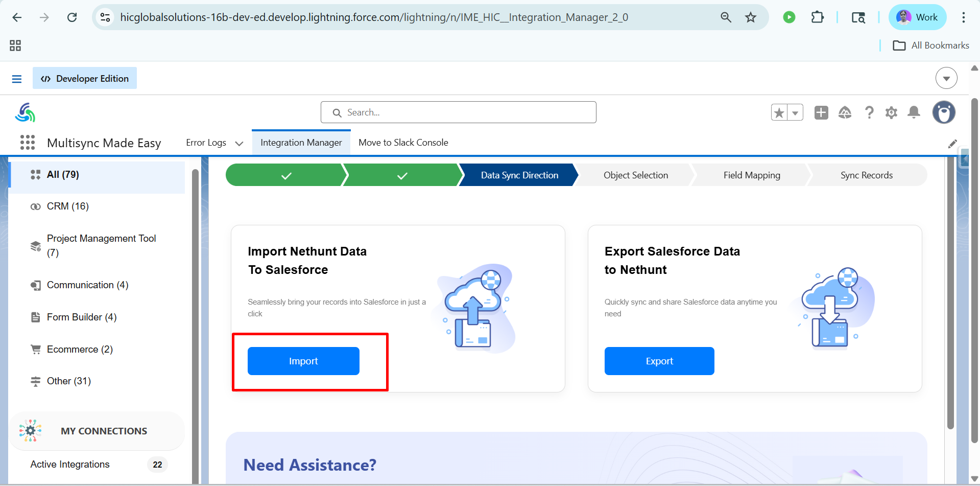This screenshot has height=486, width=980.
Task: Click the Import Nethunt Data To Salesforce heading
Action: 307,261
